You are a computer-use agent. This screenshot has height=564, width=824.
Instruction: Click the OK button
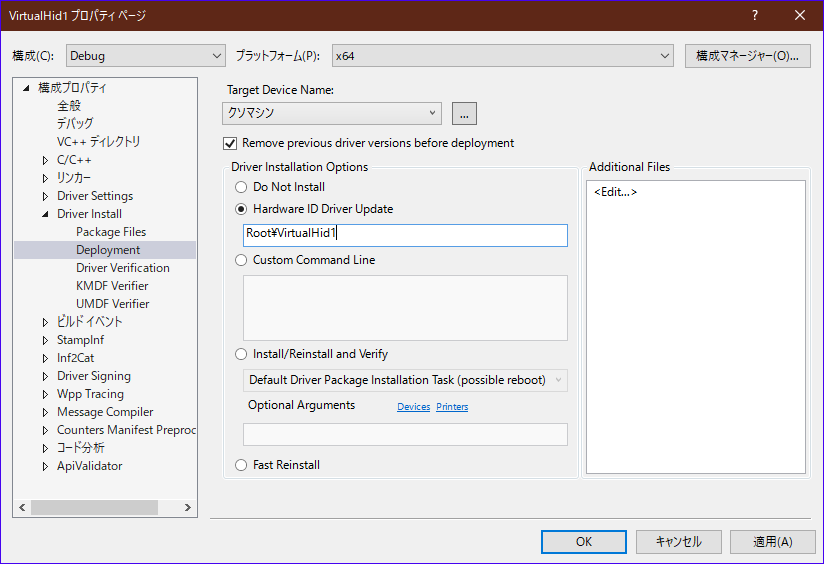pyautogui.click(x=584, y=541)
